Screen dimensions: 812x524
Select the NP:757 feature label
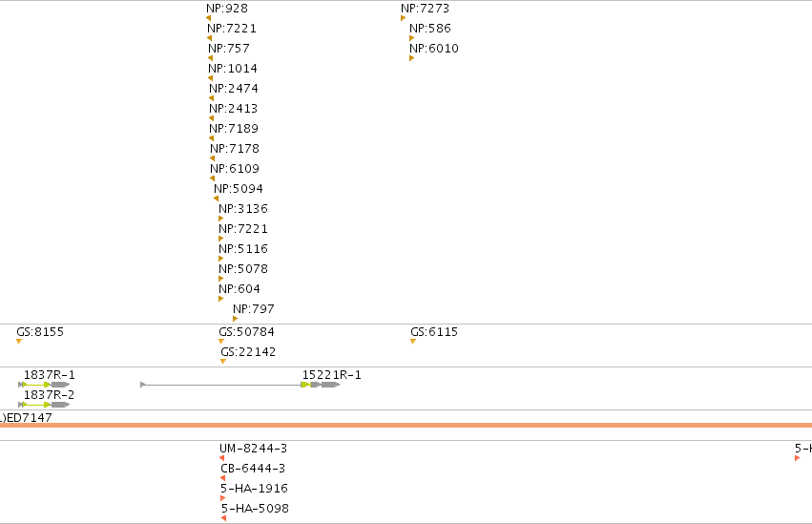point(229,48)
